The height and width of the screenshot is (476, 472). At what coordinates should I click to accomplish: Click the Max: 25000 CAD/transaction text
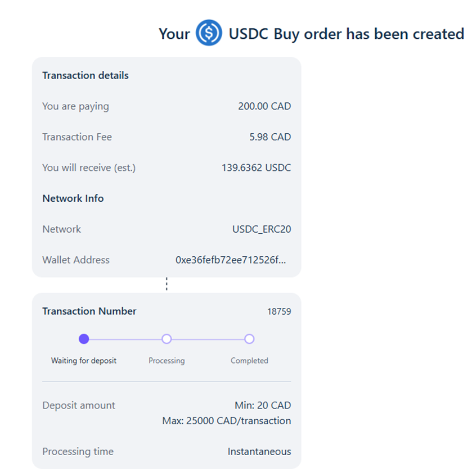click(226, 421)
